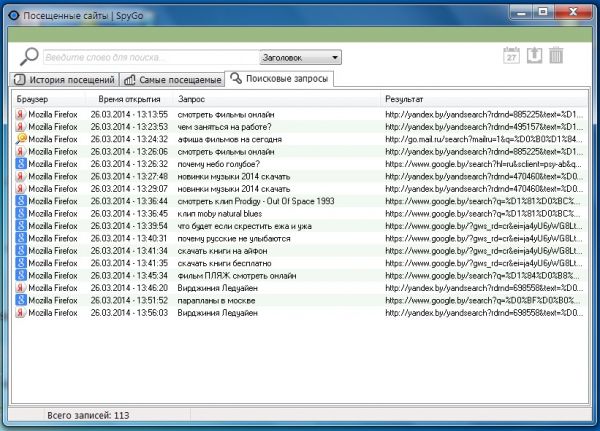Click the search word input field
Screen dimensions: 600x431
[152, 57]
